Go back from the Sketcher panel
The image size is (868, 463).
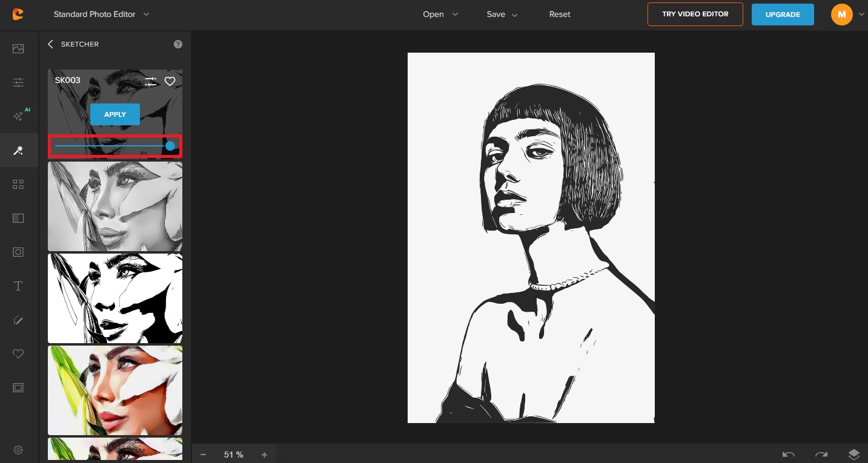(x=51, y=44)
